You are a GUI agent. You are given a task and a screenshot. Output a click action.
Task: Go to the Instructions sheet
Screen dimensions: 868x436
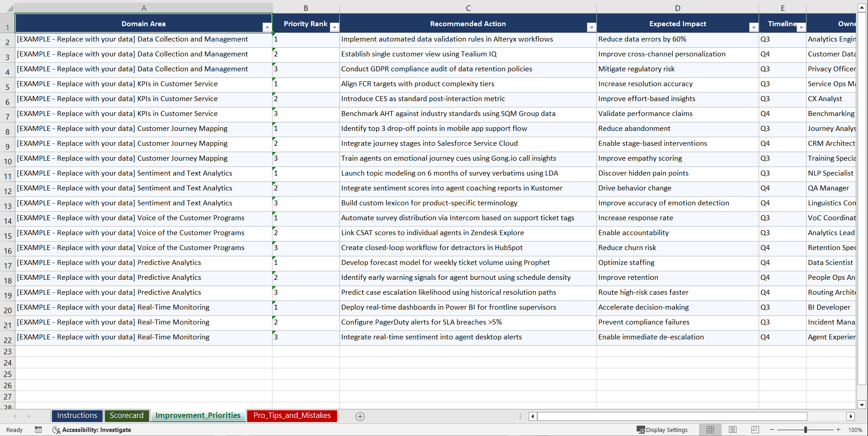coord(77,415)
